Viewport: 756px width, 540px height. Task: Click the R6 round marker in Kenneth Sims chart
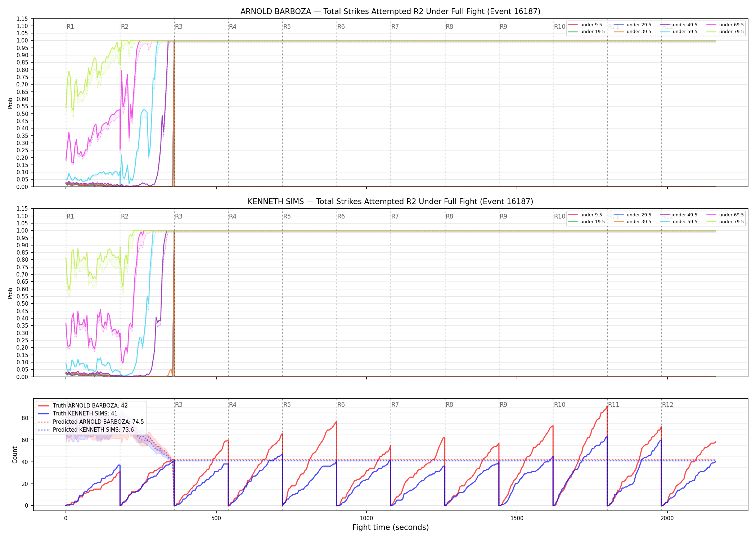pyautogui.click(x=341, y=216)
